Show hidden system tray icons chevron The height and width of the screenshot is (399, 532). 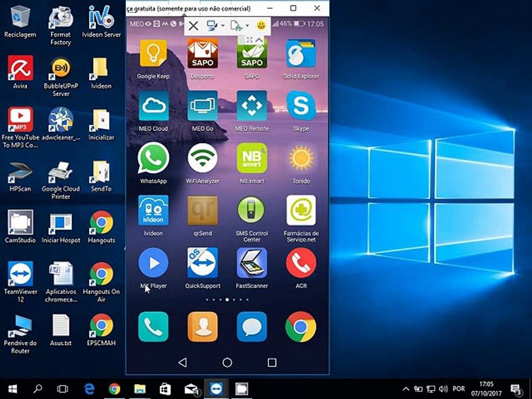pos(406,389)
